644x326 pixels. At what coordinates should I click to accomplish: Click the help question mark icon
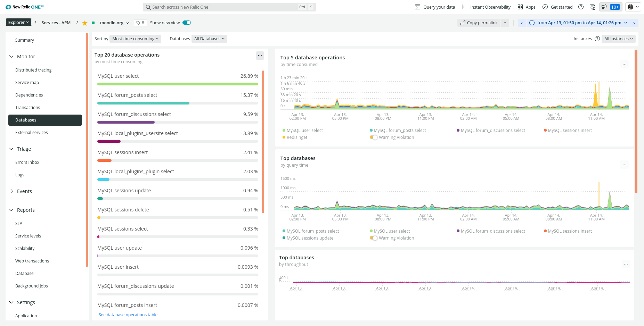(581, 7)
